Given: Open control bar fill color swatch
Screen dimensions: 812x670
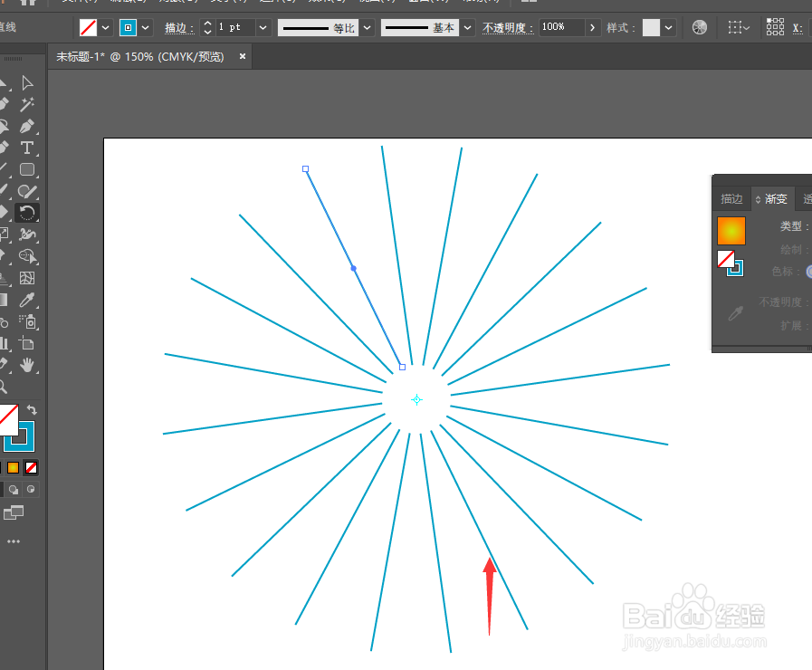Looking at the screenshot, I should (88, 27).
